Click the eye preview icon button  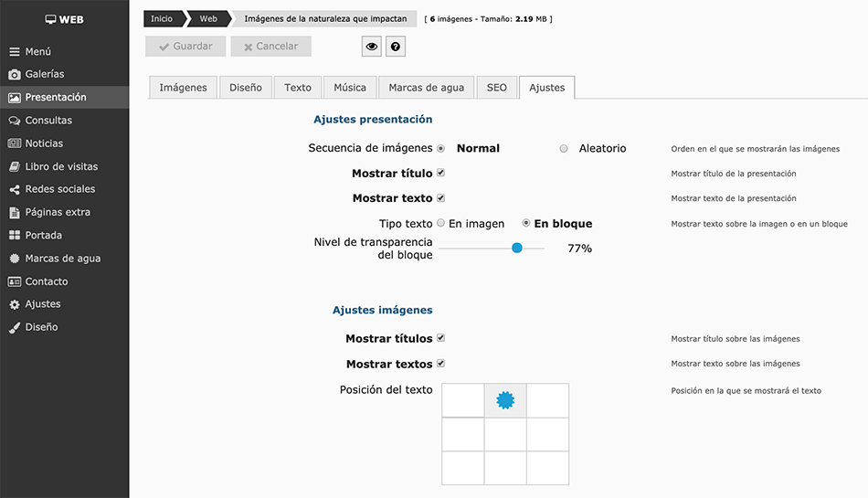coord(372,47)
